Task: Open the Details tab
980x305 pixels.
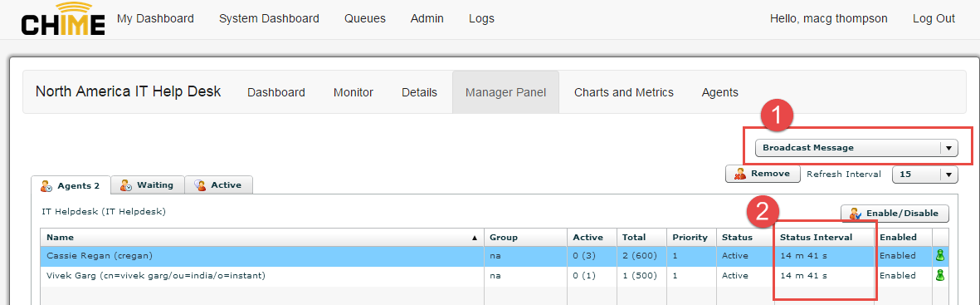Action: pos(419,93)
